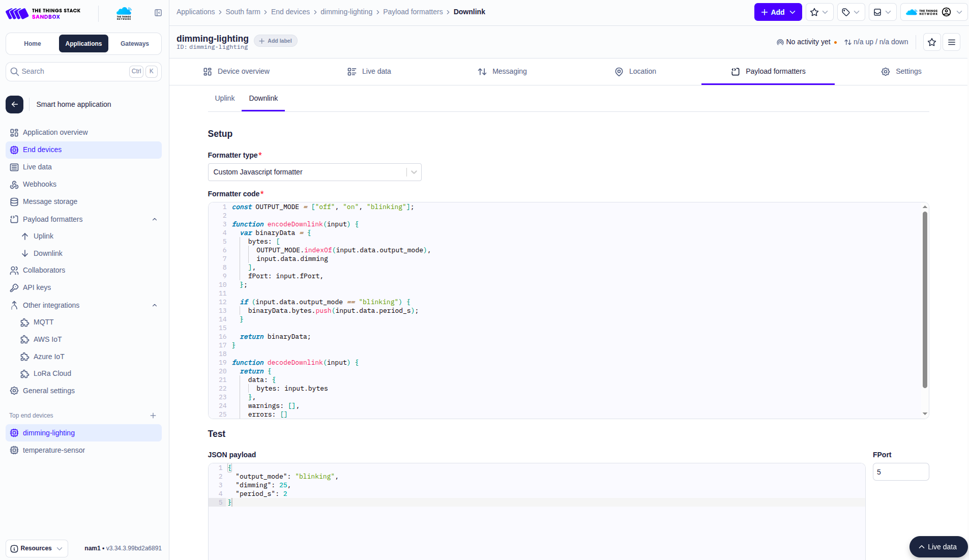Open the Live data floating panel
Viewport: 969px width, 560px height.
[x=937, y=547]
